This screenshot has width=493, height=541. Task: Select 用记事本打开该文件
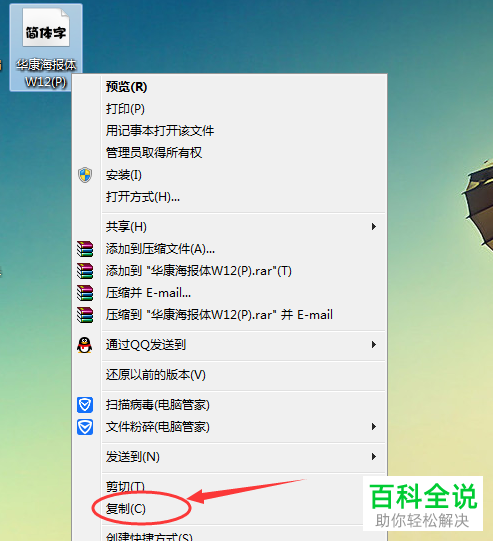(160, 131)
